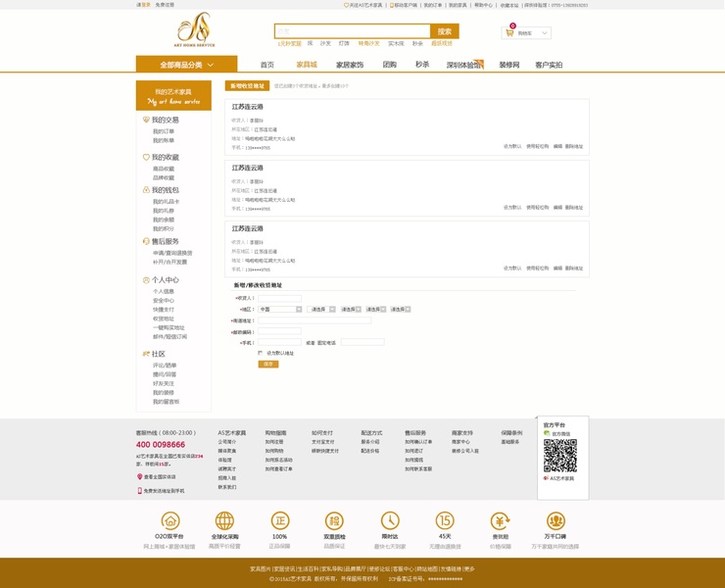Click 设为默认 on the third address card

click(x=512, y=269)
